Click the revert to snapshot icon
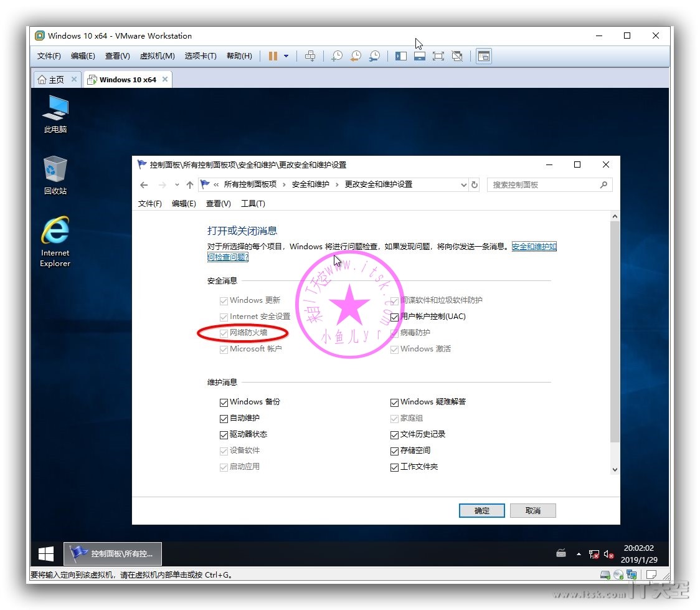This screenshot has height=610, width=700. tap(356, 56)
